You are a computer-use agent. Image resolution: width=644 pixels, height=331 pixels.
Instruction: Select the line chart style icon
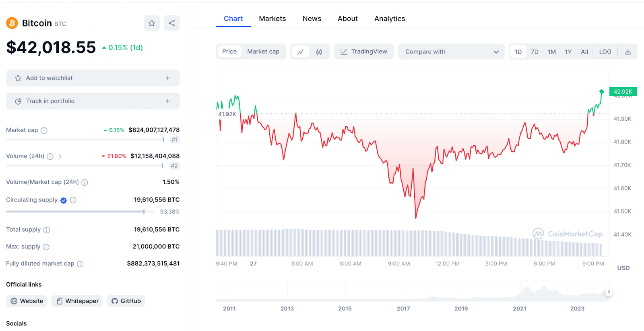tap(300, 52)
